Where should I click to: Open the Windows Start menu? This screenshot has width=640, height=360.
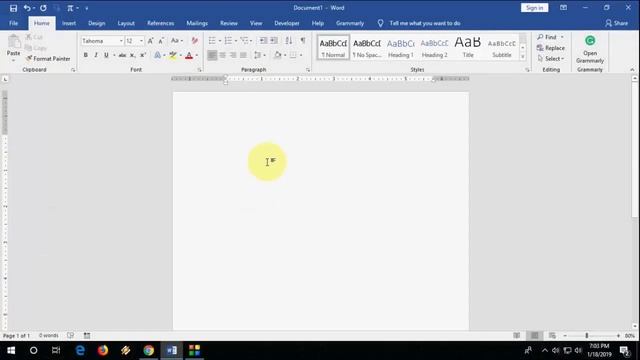11,350
